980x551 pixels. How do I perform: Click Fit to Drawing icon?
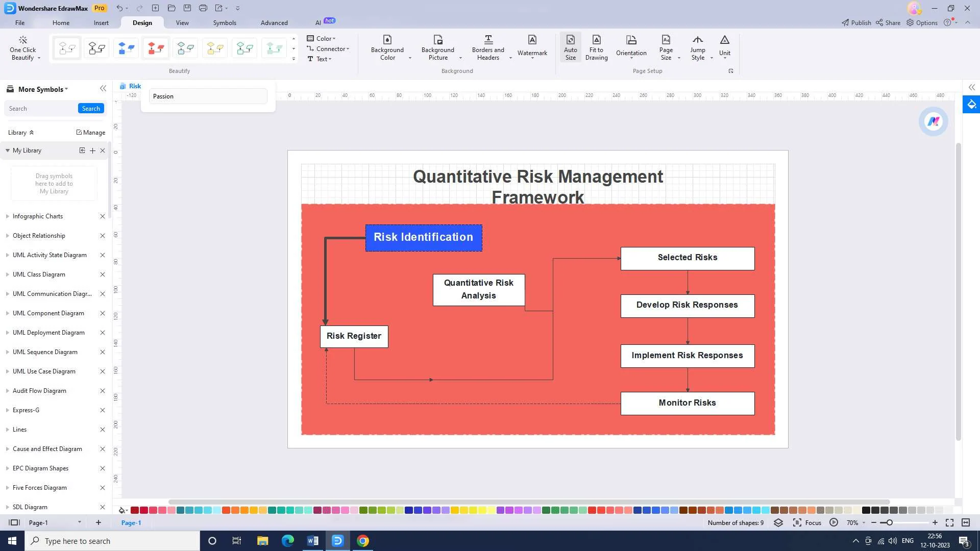pyautogui.click(x=596, y=47)
